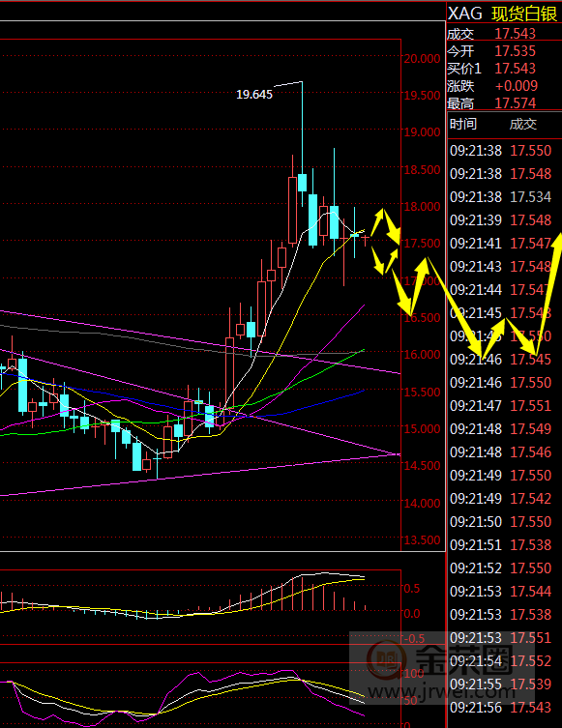Click the 14.500 price axis label
Image resolution: width=562 pixels, height=728 pixels.
(x=422, y=465)
